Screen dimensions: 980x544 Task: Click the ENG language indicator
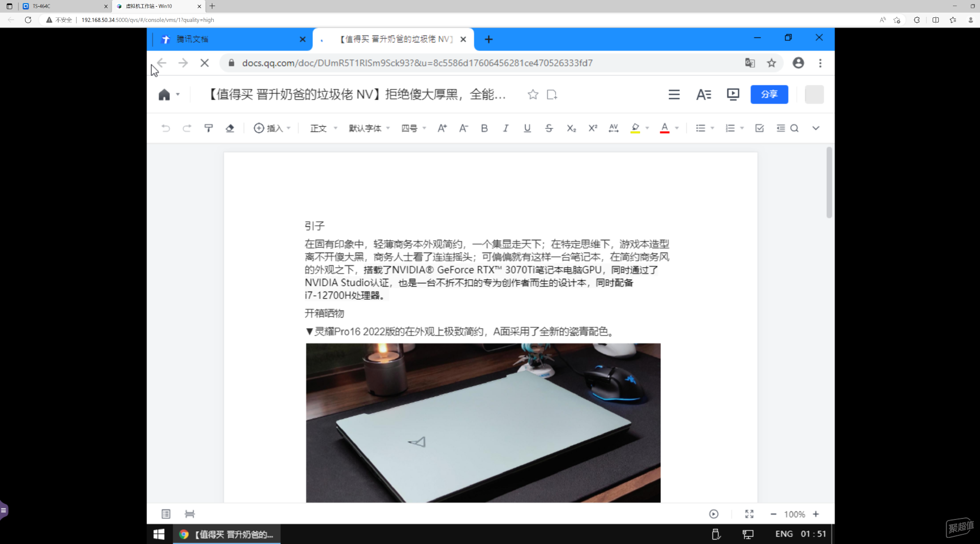coord(783,534)
